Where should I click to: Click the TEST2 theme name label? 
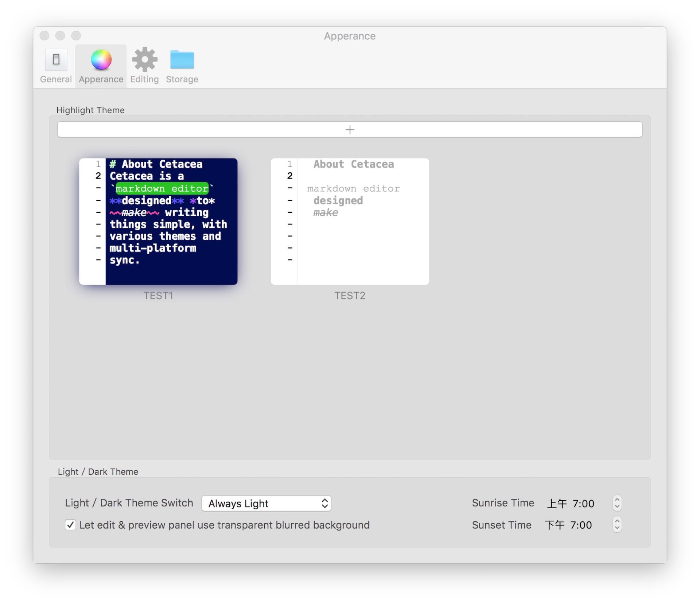350,295
